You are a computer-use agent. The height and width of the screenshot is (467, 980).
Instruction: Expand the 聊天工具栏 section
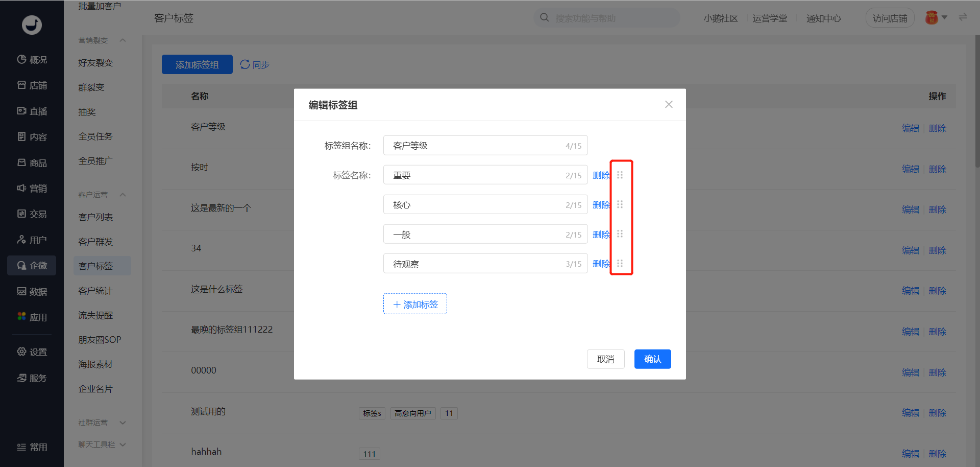point(122,445)
